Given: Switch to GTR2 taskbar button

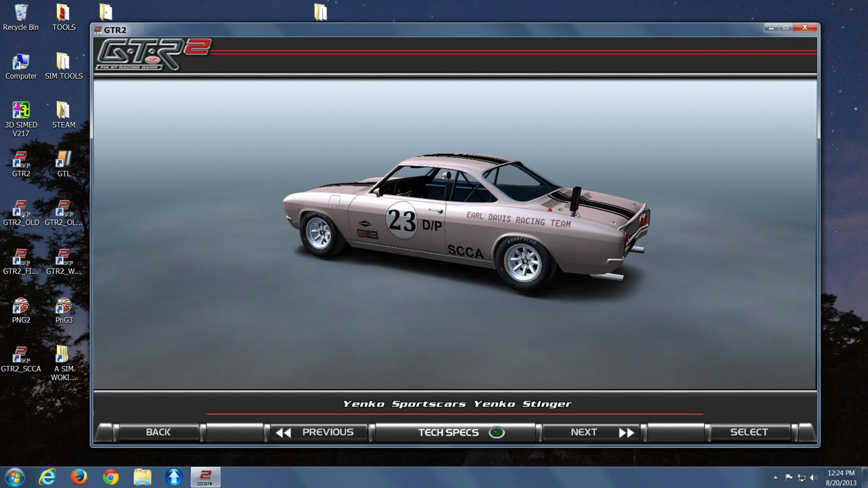Looking at the screenshot, I should pyautogui.click(x=205, y=477).
